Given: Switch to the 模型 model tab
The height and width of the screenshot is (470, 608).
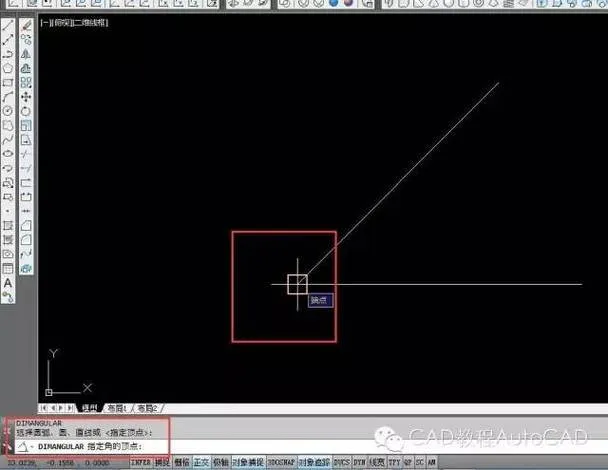Looking at the screenshot, I should [x=90, y=408].
